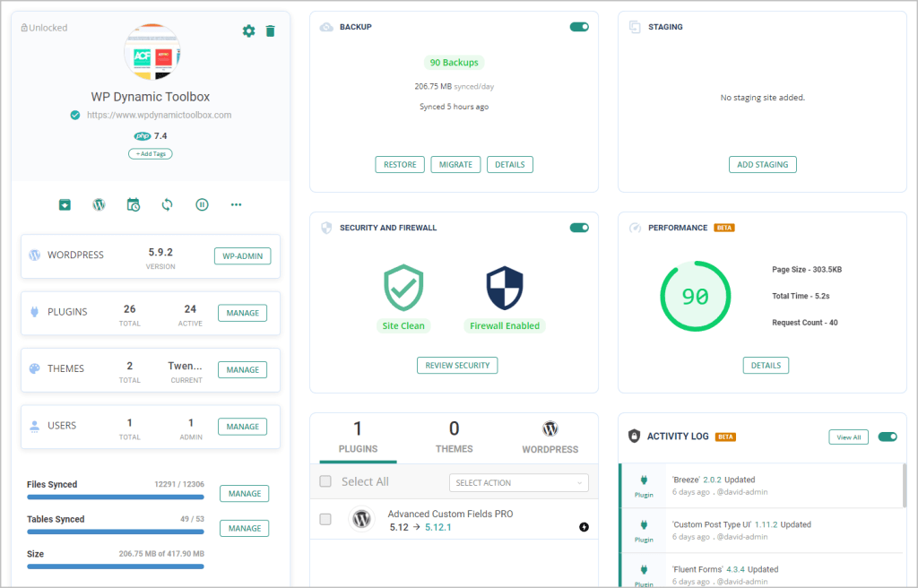
Task: Click the Performance gauge header icon
Action: point(635,228)
